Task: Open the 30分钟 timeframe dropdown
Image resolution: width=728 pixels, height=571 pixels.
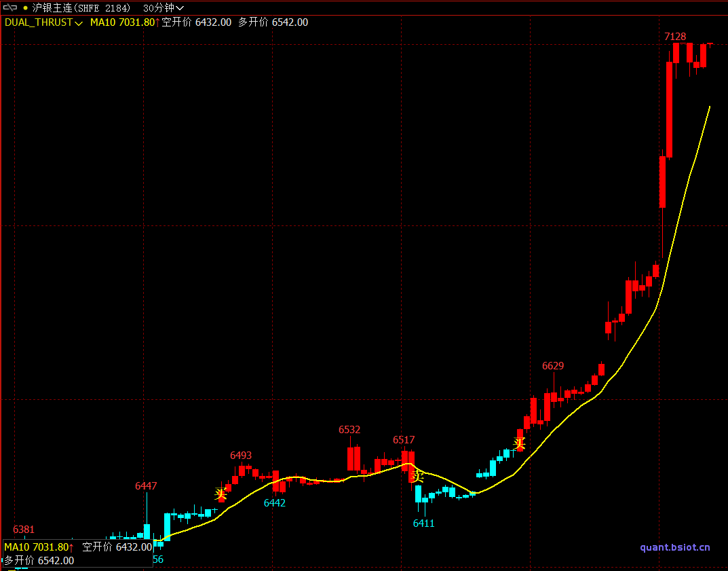Action: [x=164, y=8]
